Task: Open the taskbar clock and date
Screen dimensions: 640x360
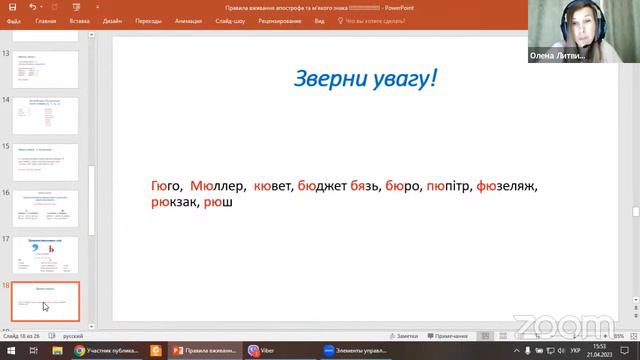Action: [x=599, y=351]
